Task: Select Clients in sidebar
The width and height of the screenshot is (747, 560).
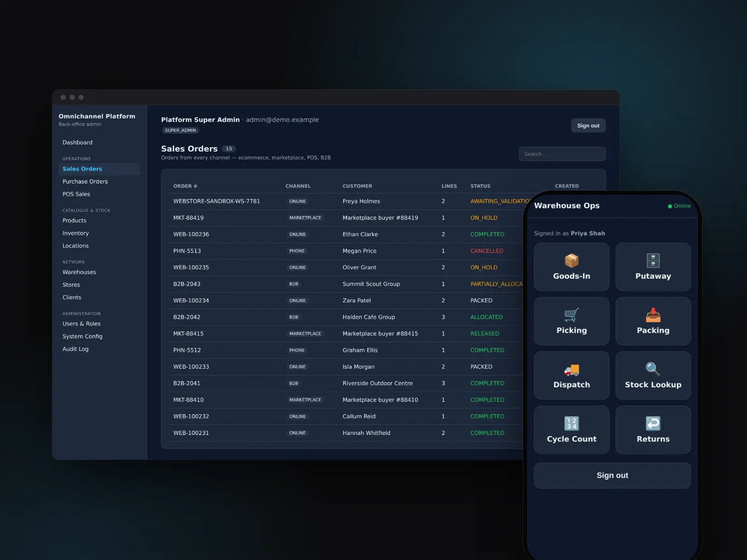Action: coord(72,297)
